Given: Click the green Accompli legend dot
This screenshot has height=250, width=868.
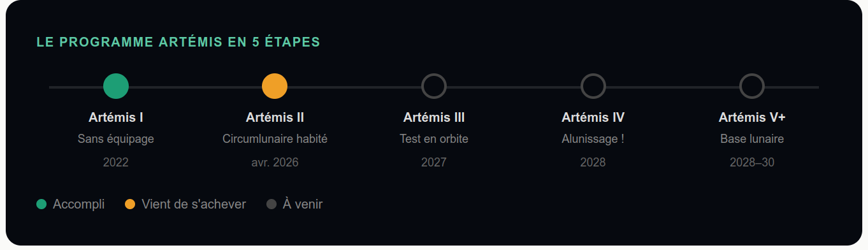Looking at the screenshot, I should [x=41, y=204].
